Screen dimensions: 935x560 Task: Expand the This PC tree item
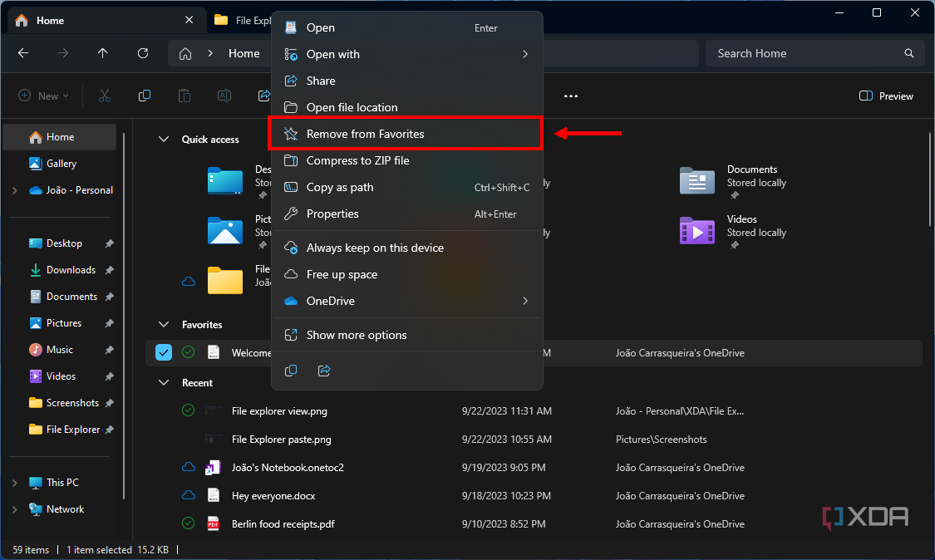pyautogui.click(x=15, y=482)
